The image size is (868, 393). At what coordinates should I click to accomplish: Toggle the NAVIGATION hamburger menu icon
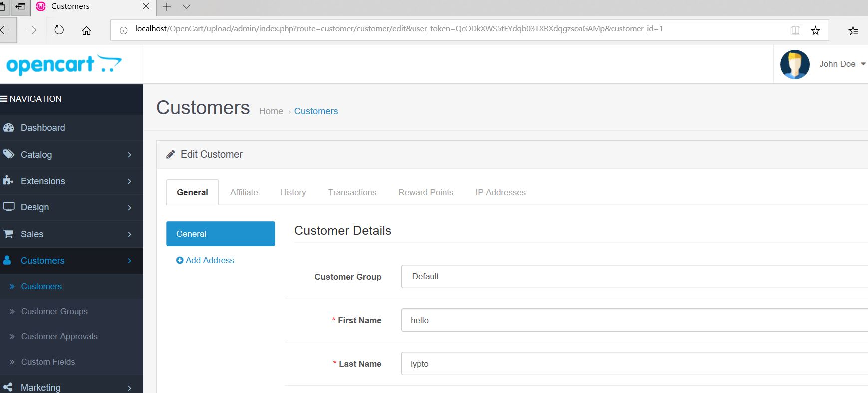pos(4,99)
